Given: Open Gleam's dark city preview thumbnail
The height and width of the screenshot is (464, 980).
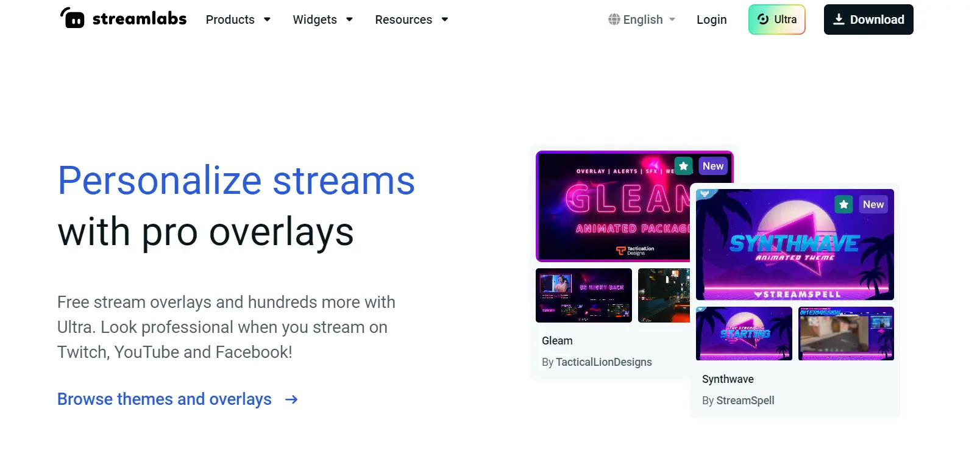Looking at the screenshot, I should (x=664, y=295).
